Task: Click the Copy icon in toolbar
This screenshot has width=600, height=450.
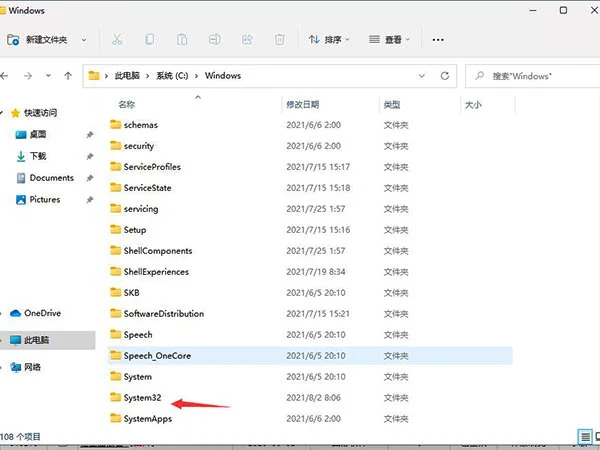Action: [149, 39]
